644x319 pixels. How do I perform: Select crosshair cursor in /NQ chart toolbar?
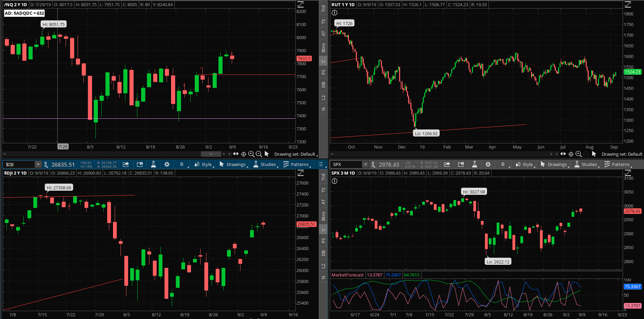click(x=244, y=154)
